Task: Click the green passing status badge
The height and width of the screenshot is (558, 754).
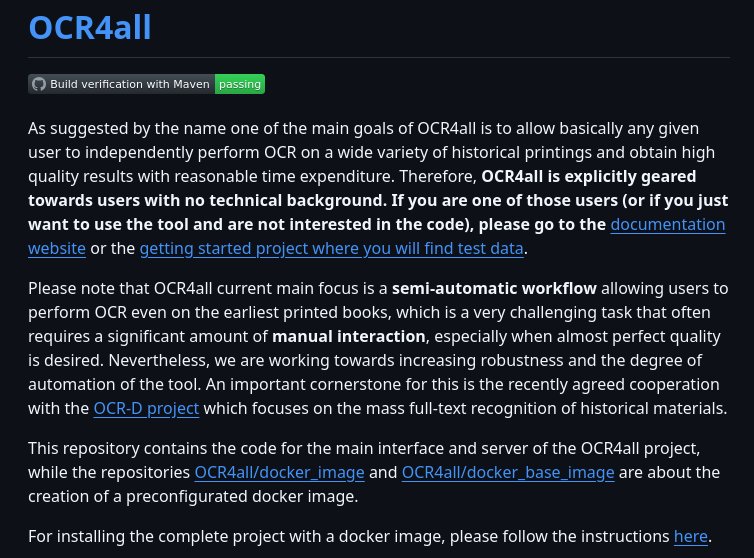Action: (239, 84)
